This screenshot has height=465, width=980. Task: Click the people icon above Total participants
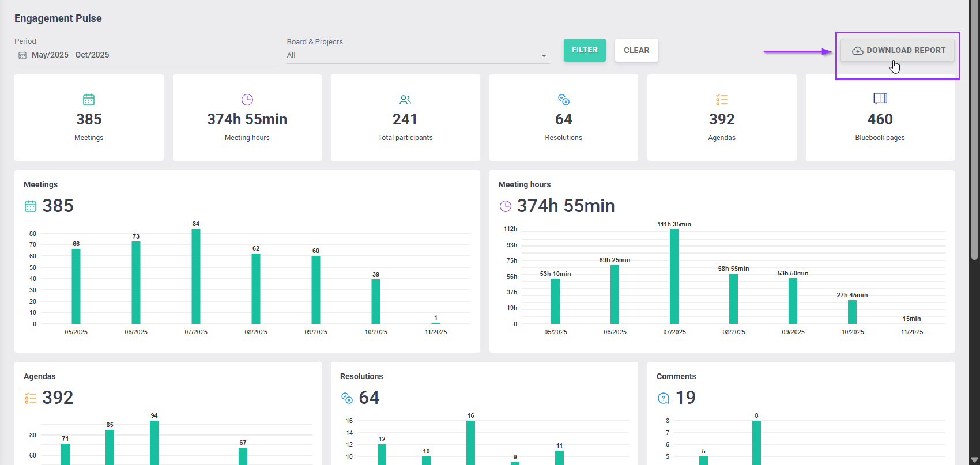[x=405, y=100]
